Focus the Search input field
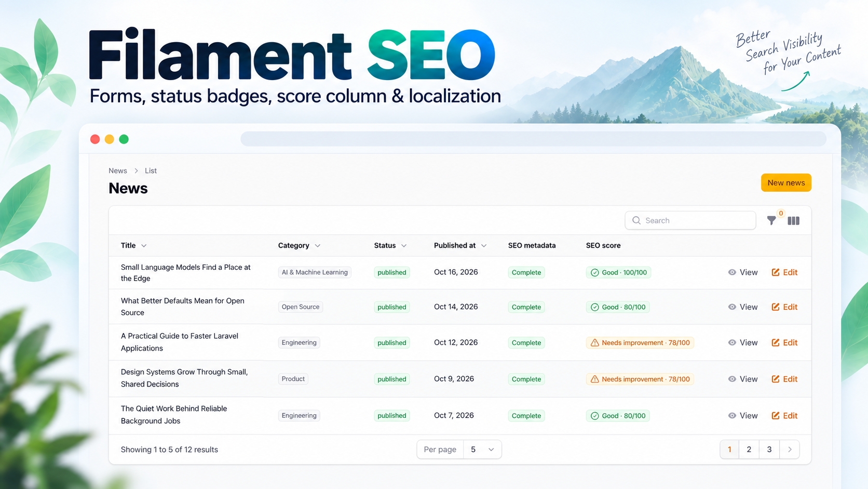Screen dimensions: 868x489 tap(690, 220)
